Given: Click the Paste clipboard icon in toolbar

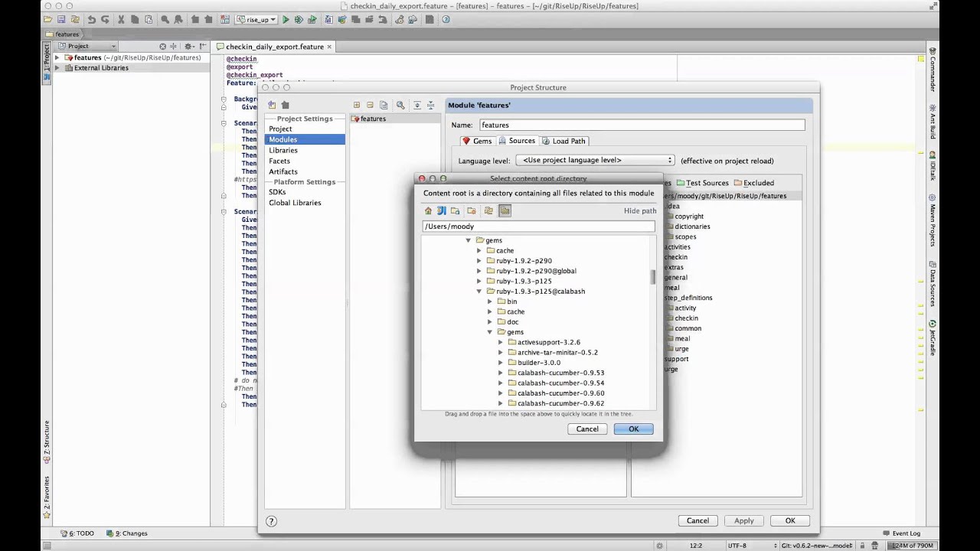Looking at the screenshot, I should 149,19.
